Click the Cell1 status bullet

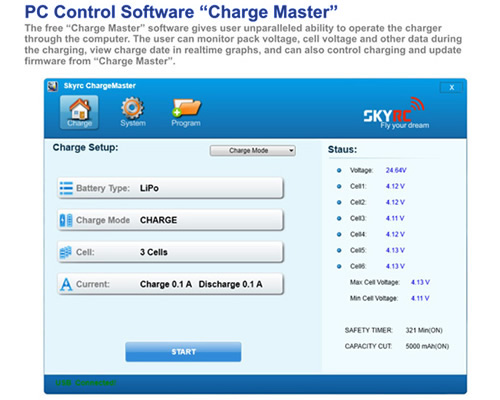[x=339, y=186]
